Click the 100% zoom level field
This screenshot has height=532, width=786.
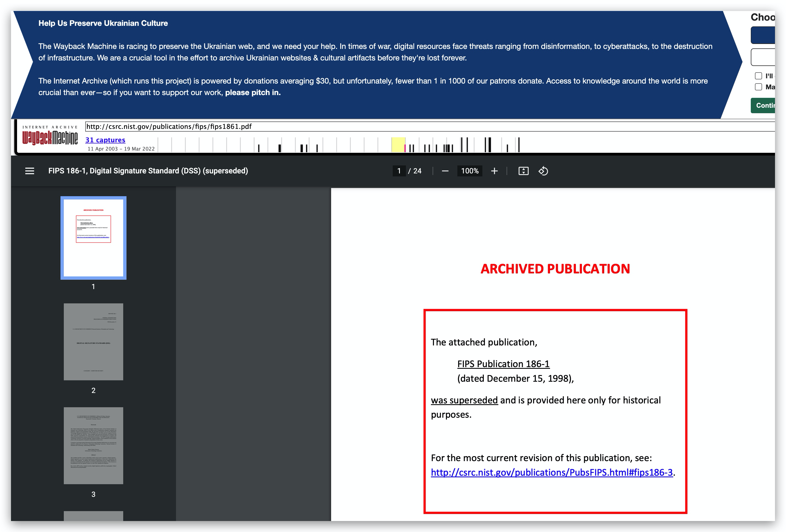click(469, 171)
